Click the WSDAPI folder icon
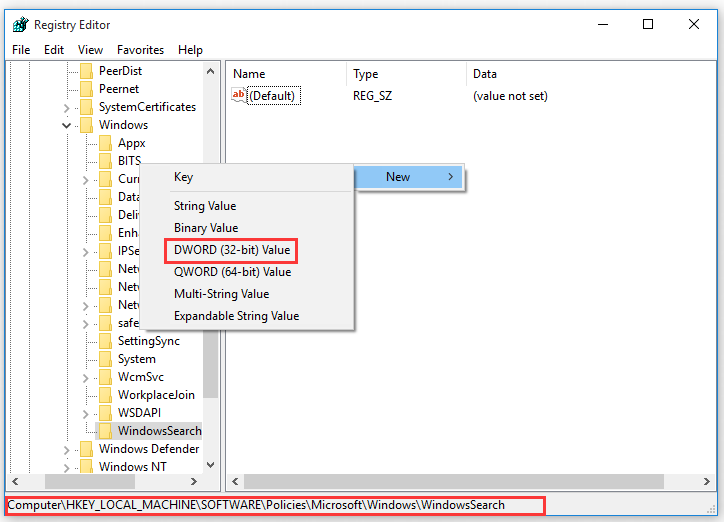This screenshot has height=522, width=724. (105, 413)
